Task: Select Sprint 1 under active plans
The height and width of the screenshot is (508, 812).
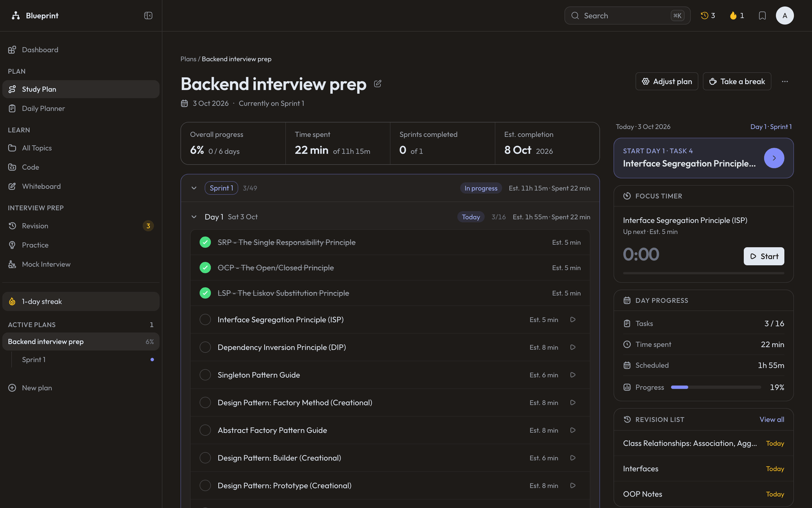Action: coord(86,359)
